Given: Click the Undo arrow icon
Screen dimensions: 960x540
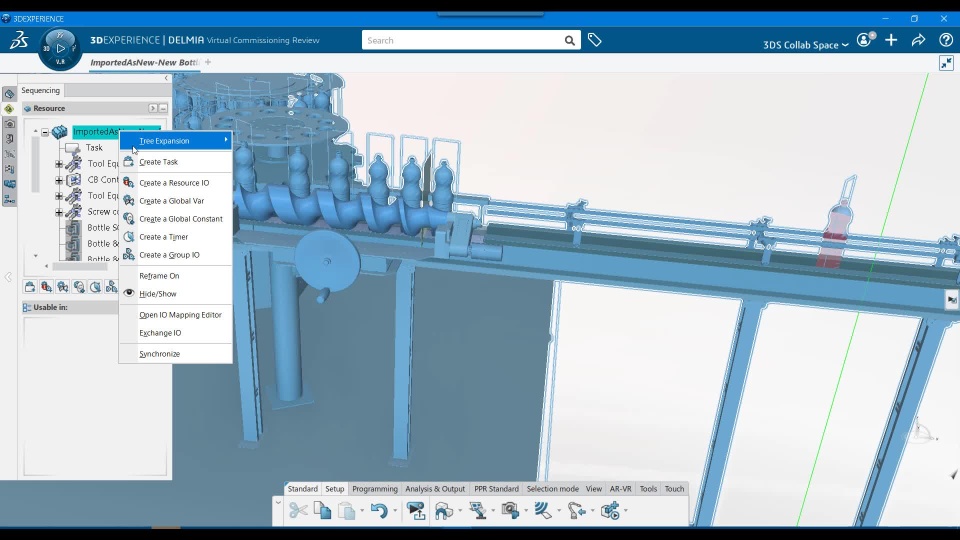Looking at the screenshot, I should pyautogui.click(x=379, y=511).
